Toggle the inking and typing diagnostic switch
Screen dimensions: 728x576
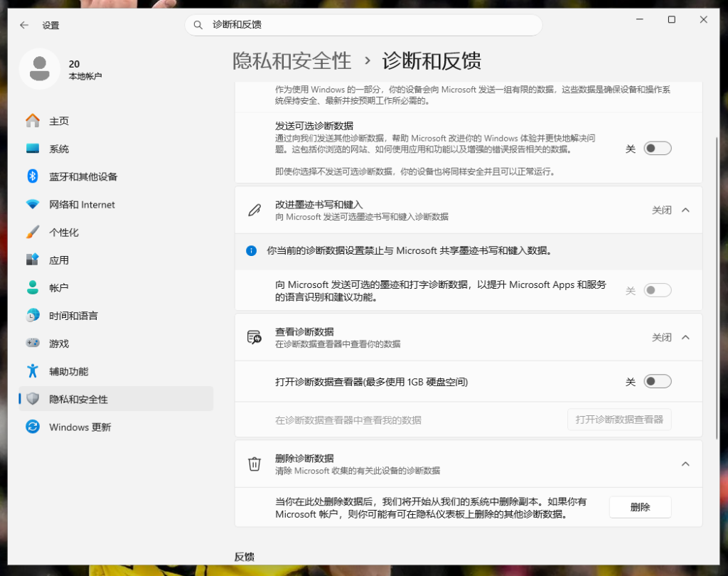[658, 290]
